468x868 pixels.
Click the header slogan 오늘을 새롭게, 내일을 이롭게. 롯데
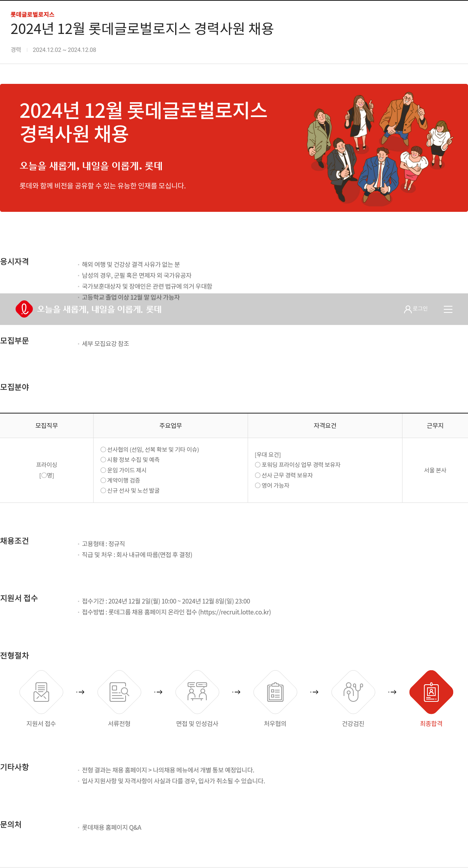pyautogui.click(x=99, y=309)
